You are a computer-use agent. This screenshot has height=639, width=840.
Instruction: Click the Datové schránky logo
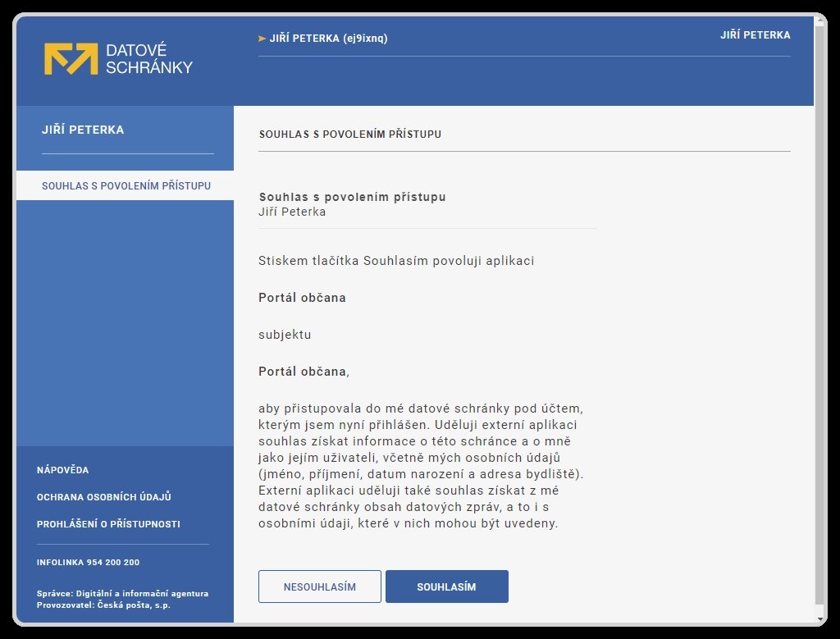[x=118, y=58]
